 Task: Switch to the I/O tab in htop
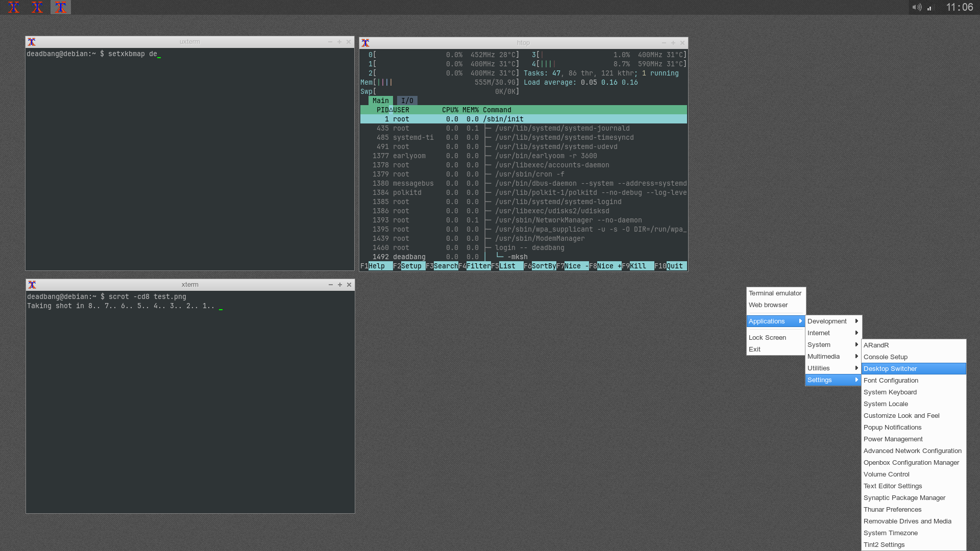point(407,101)
